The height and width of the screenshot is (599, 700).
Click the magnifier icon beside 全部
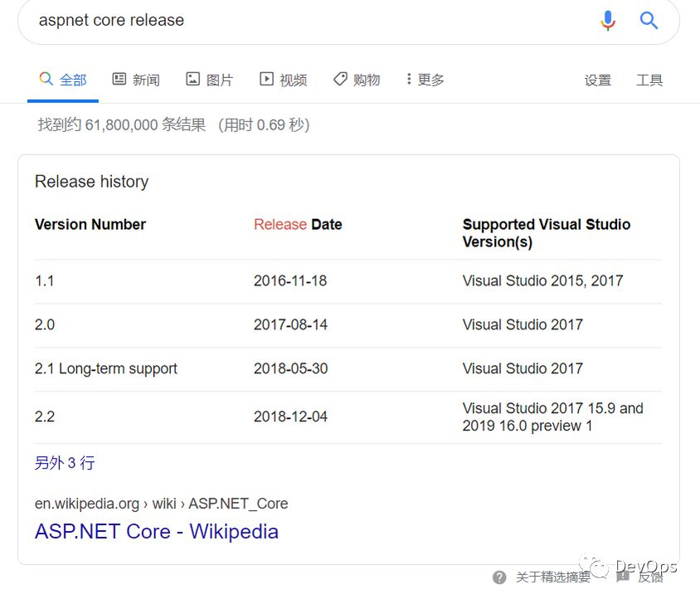pyautogui.click(x=46, y=79)
